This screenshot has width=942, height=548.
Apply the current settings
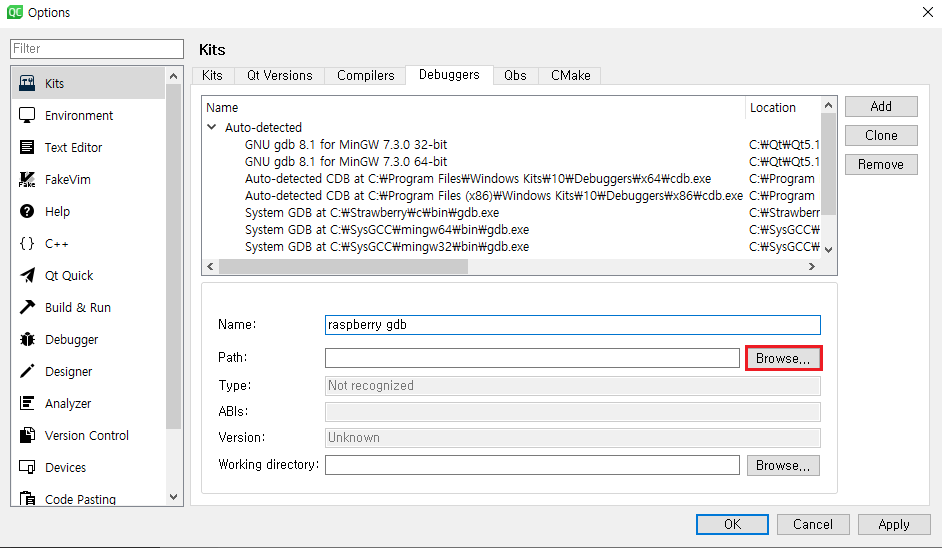coord(894,524)
